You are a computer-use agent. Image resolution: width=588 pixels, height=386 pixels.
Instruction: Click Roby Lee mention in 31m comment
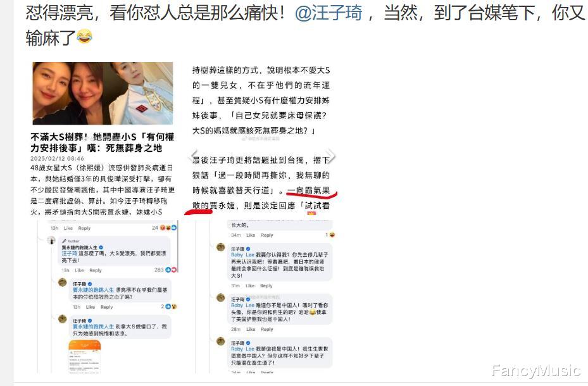[x=242, y=255]
